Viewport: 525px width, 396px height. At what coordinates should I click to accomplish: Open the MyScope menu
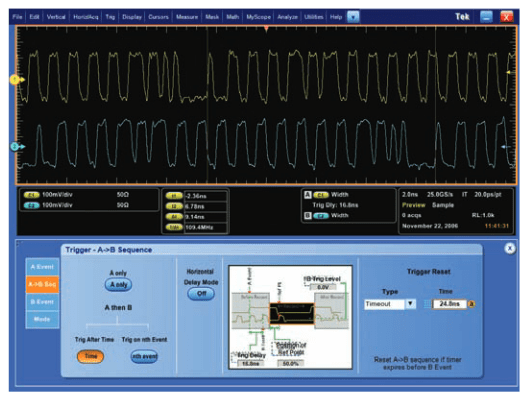(258, 17)
